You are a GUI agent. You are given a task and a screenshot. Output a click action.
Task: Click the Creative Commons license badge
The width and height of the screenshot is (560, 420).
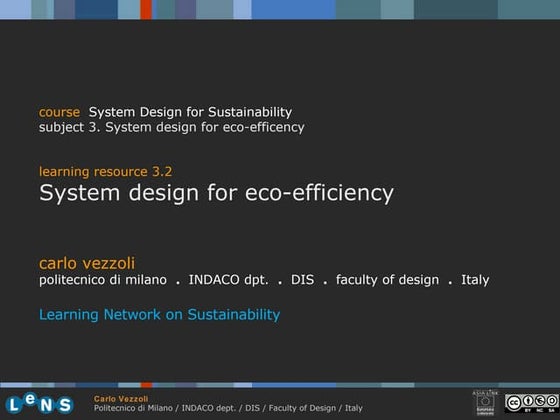[531, 403]
